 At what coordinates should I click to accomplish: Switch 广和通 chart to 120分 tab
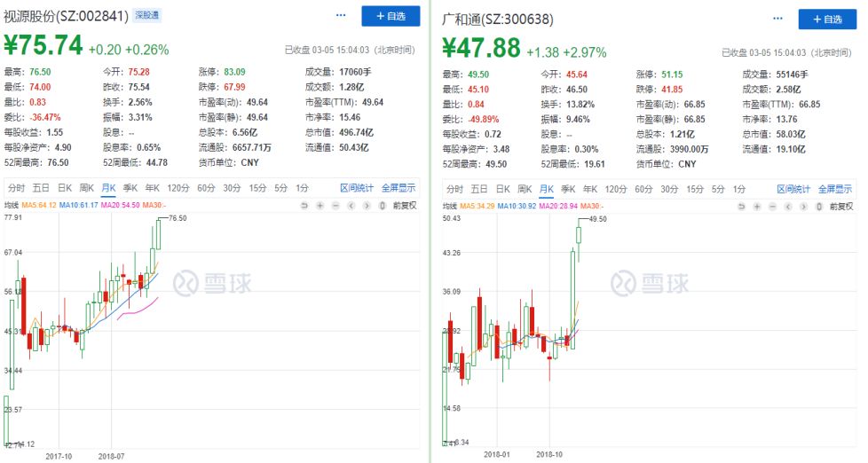pos(616,189)
